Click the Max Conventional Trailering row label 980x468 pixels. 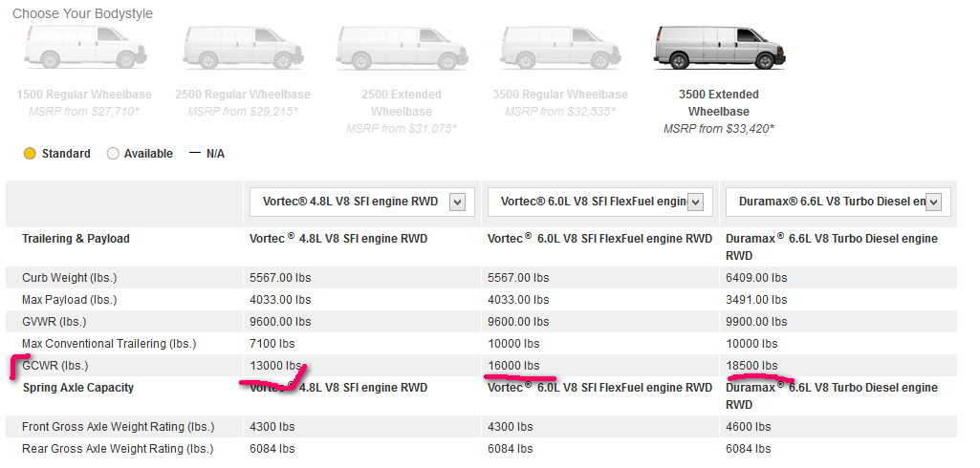pyautogui.click(x=108, y=344)
